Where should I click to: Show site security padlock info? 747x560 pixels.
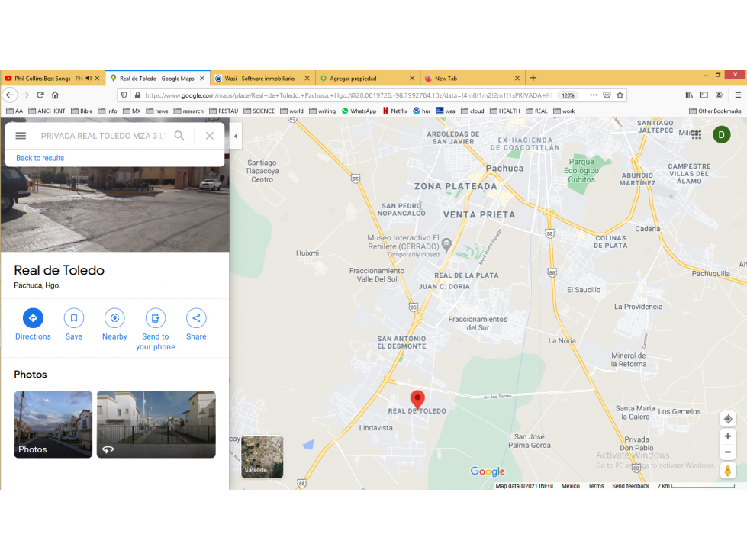tap(137, 95)
